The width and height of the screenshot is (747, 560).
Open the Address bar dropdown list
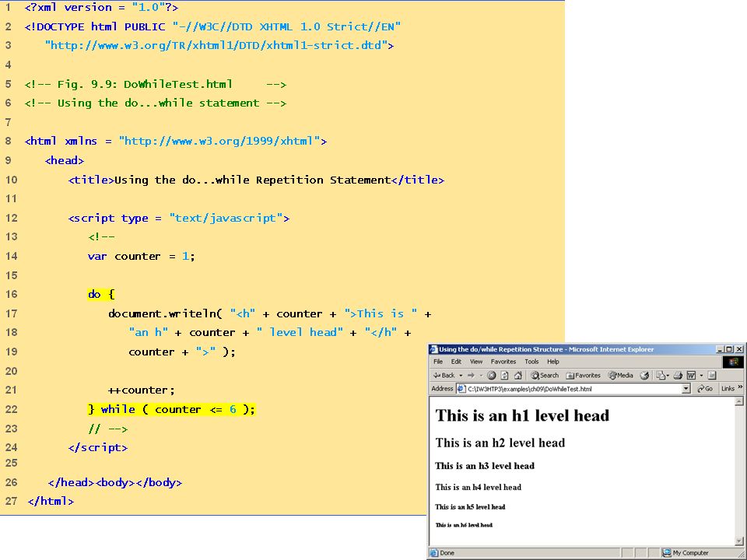pyautogui.click(x=686, y=389)
